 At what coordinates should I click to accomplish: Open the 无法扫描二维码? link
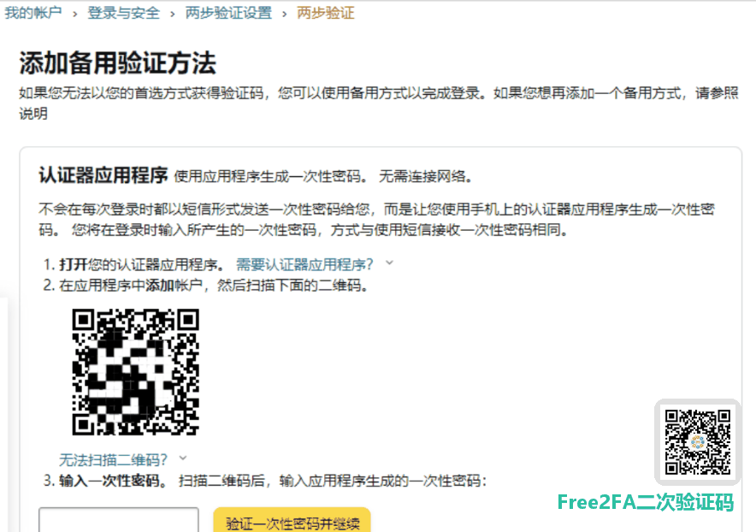(113, 459)
